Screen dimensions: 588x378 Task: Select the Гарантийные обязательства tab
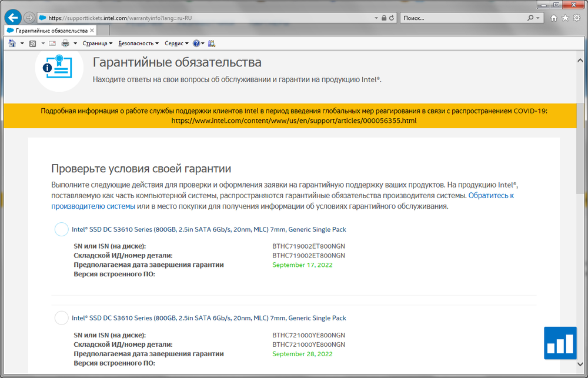coord(47,30)
